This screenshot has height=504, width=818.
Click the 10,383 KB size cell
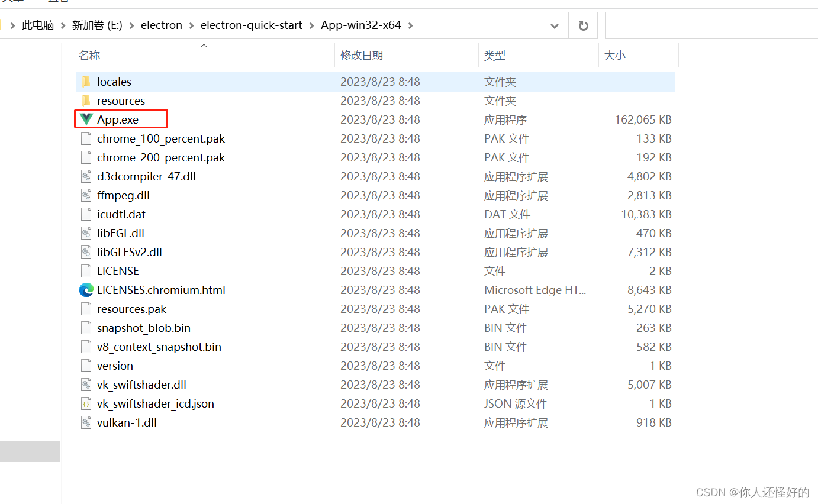coord(646,214)
